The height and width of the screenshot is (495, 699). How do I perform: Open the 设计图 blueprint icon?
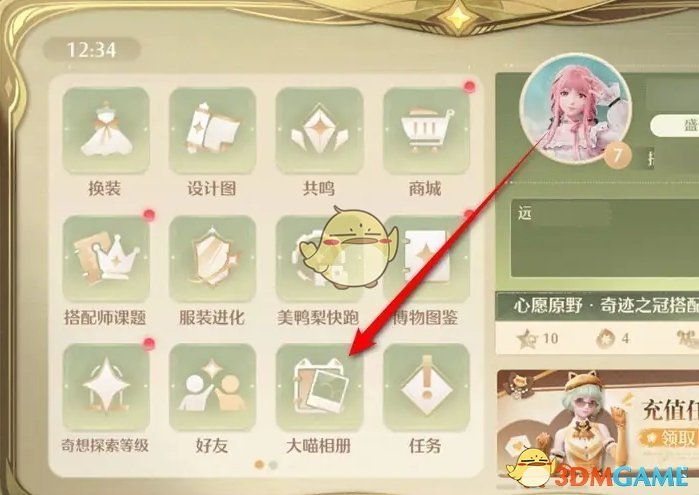(212, 130)
